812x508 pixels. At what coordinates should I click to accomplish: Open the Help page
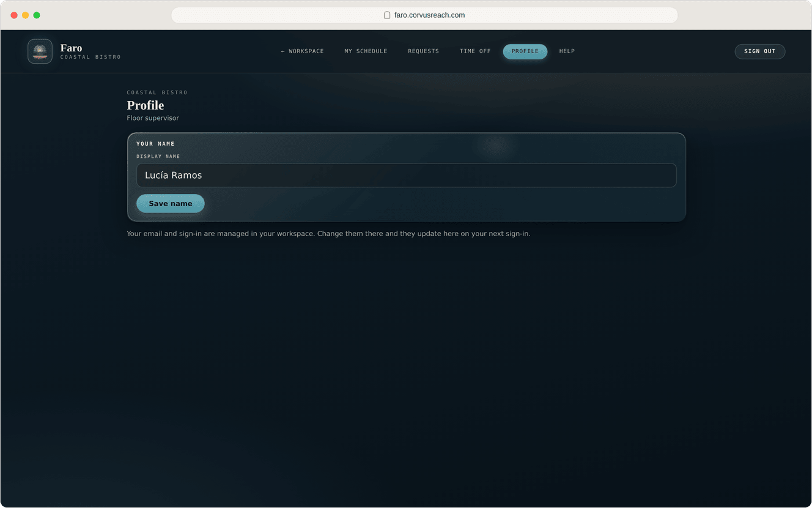567,51
